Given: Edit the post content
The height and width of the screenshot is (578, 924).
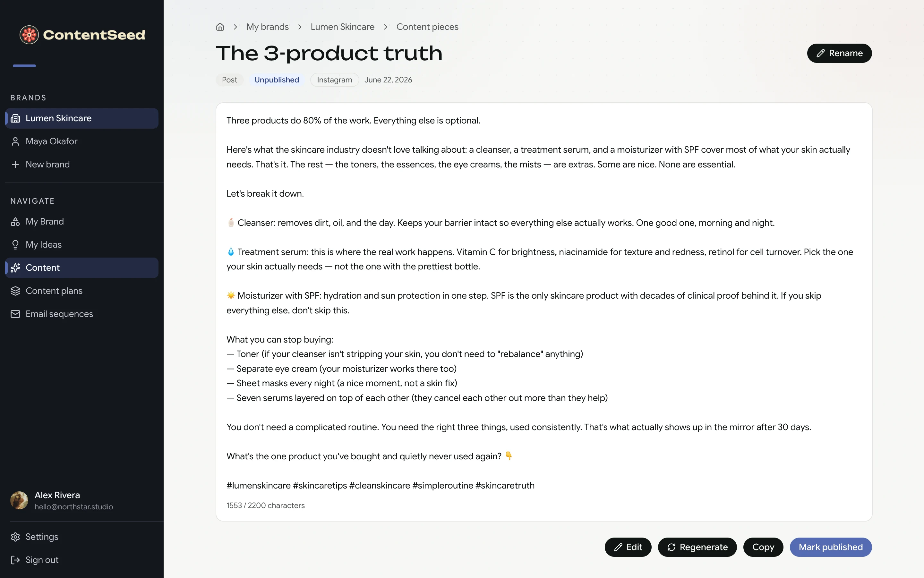Looking at the screenshot, I should point(628,547).
